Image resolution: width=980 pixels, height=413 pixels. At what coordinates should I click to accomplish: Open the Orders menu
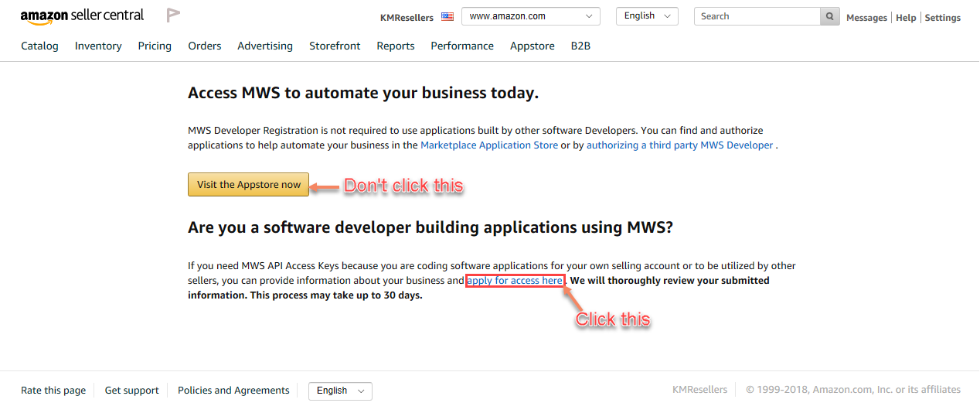[x=205, y=46]
